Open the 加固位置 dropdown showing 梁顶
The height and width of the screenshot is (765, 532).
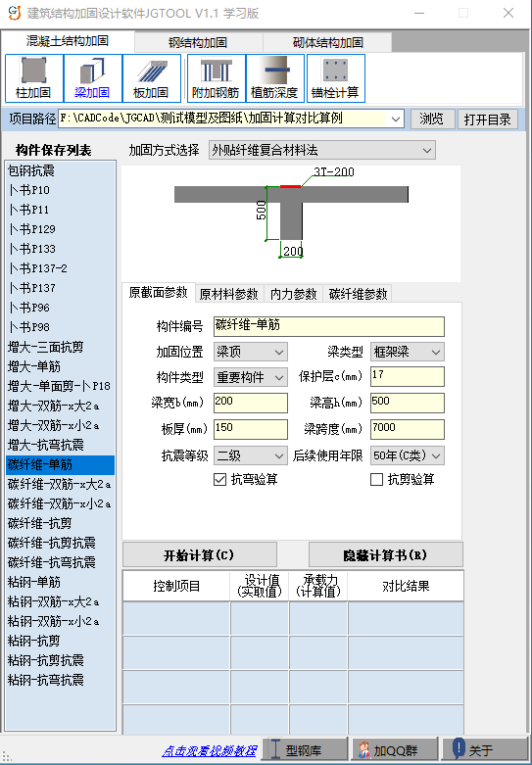pos(251,352)
